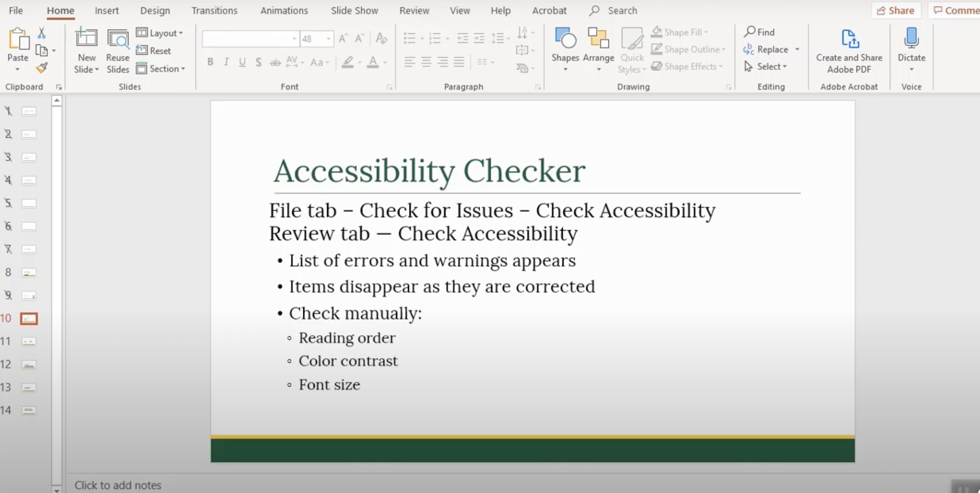Click the Search box
Viewport: 980px width, 493px height.
tap(613, 10)
